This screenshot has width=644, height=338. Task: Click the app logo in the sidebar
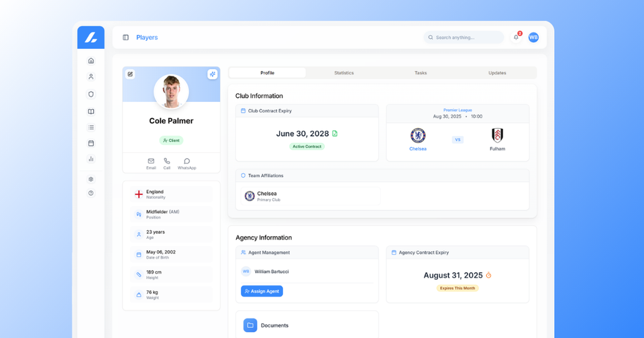pyautogui.click(x=91, y=38)
